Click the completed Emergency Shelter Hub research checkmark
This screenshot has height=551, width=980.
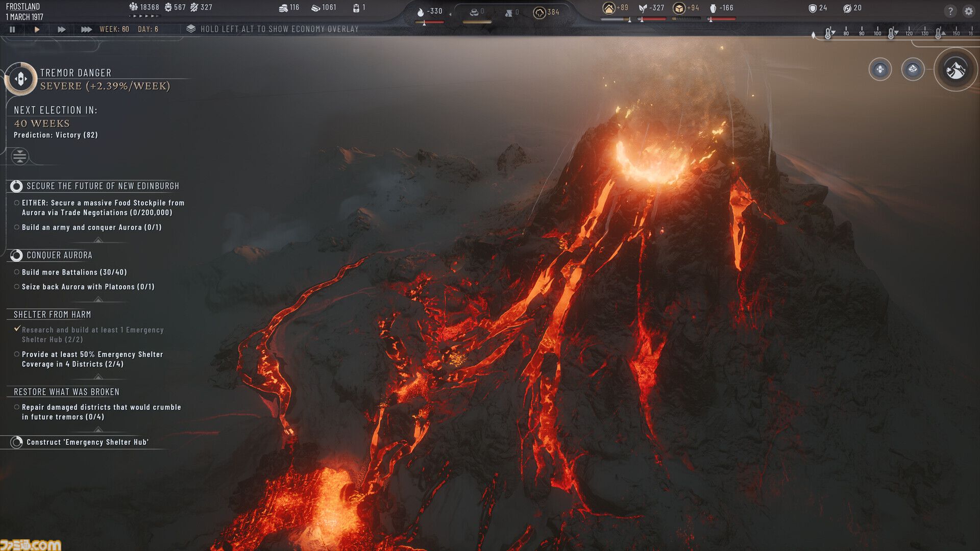pos(17,329)
